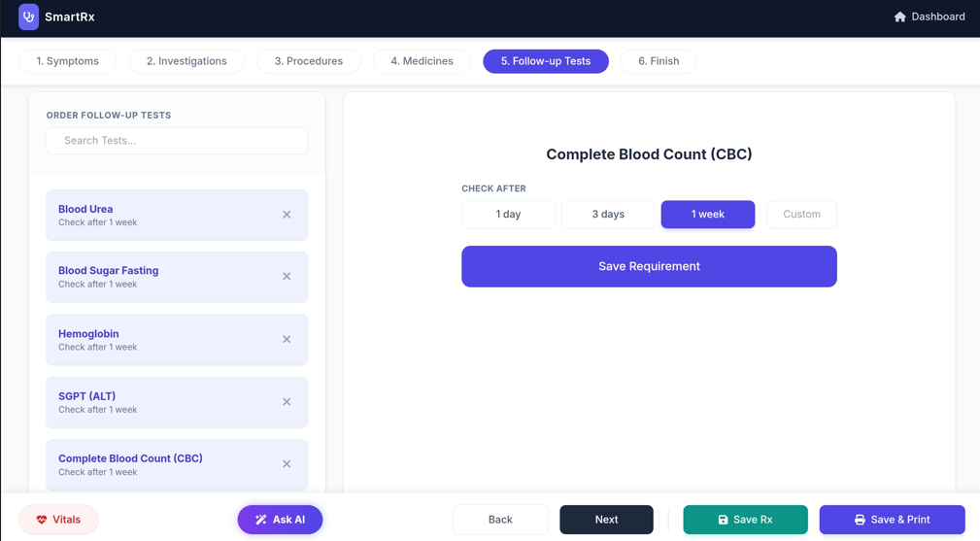Choose Custom check-after interval

801,215
